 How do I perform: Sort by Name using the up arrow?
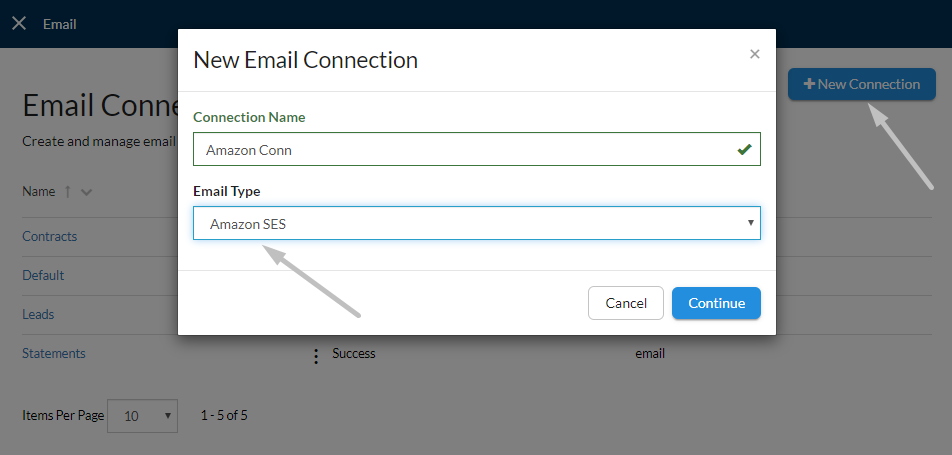pos(68,191)
